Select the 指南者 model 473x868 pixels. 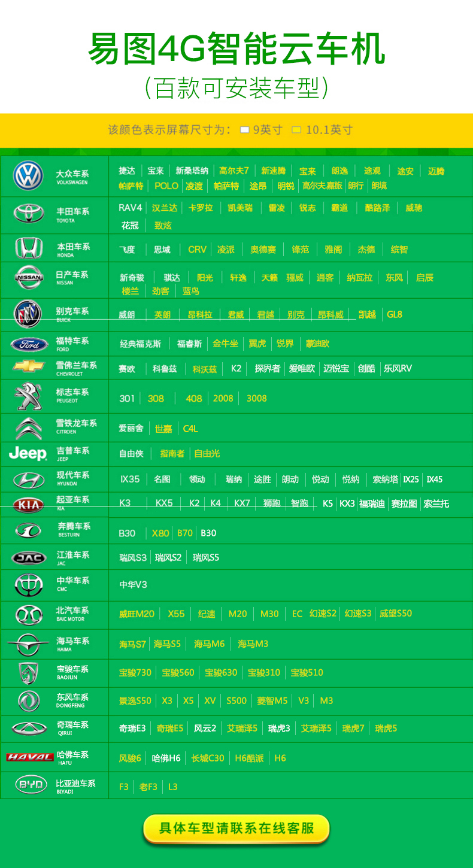[x=172, y=454]
